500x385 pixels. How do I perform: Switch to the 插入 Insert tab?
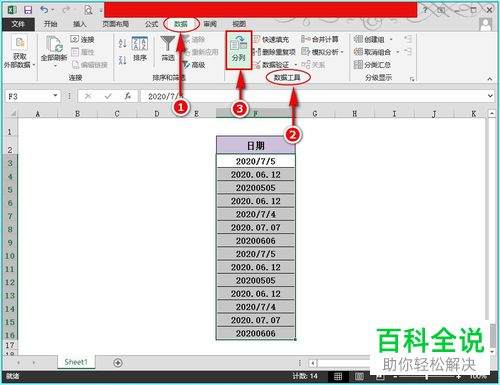click(x=79, y=24)
